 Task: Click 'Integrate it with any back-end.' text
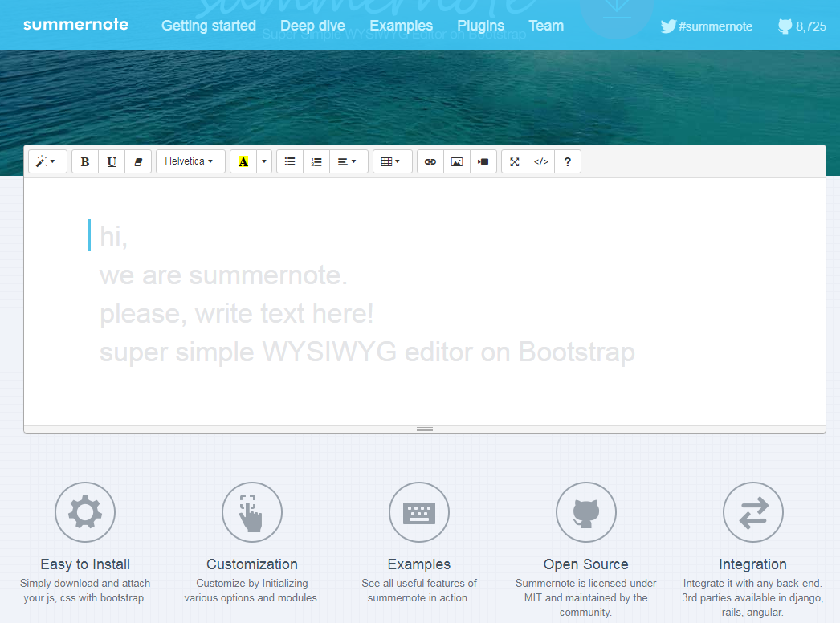click(x=752, y=583)
